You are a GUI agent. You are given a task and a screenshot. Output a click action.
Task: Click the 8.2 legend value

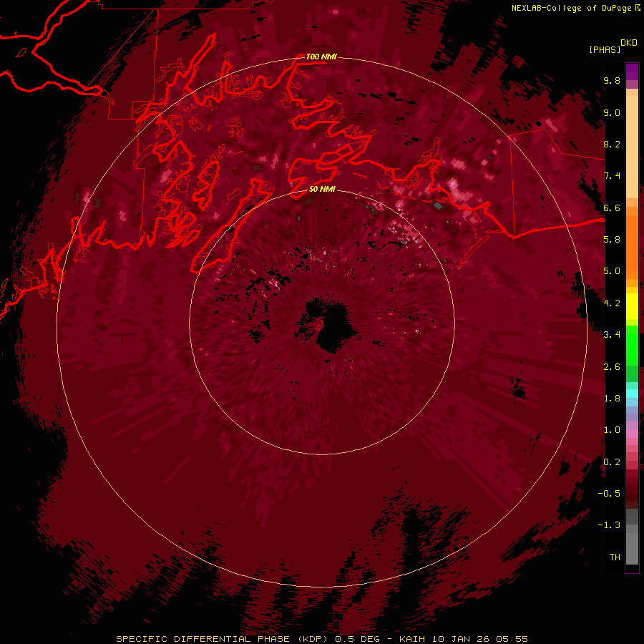tap(612, 145)
